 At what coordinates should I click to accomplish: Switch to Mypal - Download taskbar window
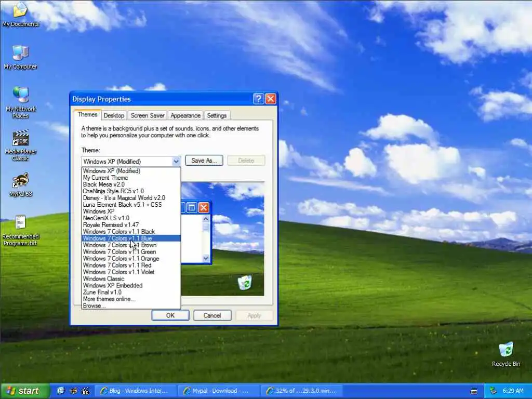[219, 391]
